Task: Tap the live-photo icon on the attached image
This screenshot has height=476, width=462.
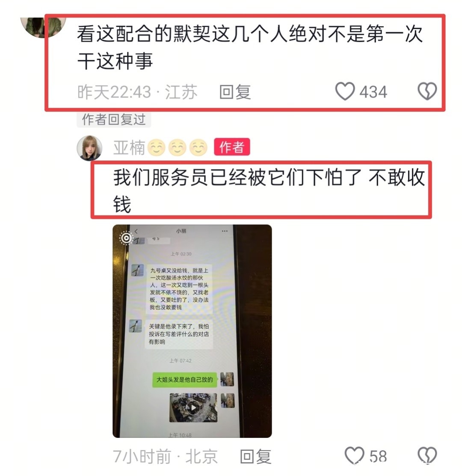Action: tap(126, 238)
